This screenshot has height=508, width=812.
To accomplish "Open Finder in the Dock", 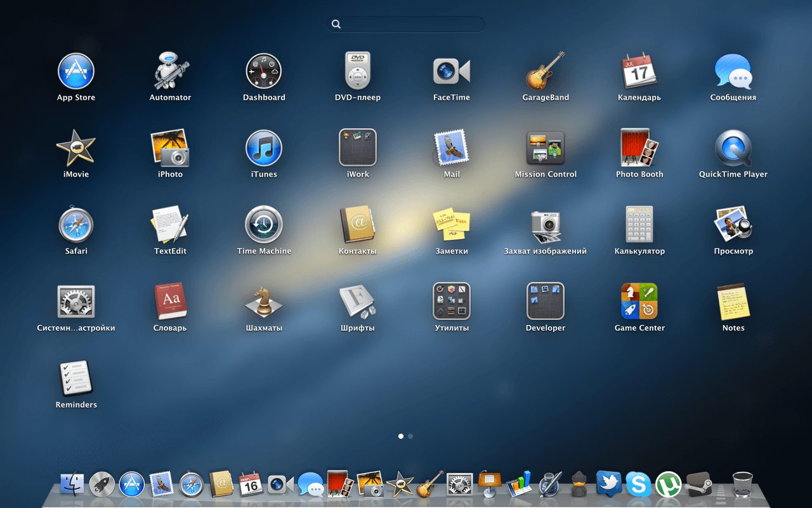I will click(72, 485).
